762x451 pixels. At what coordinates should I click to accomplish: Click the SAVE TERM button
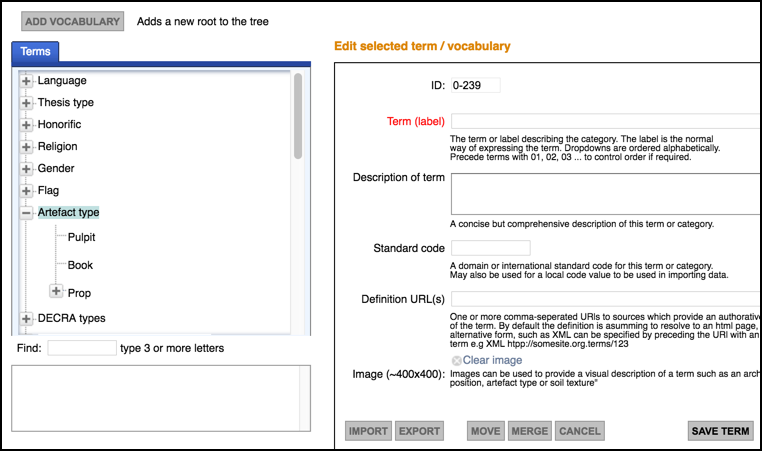pos(720,431)
